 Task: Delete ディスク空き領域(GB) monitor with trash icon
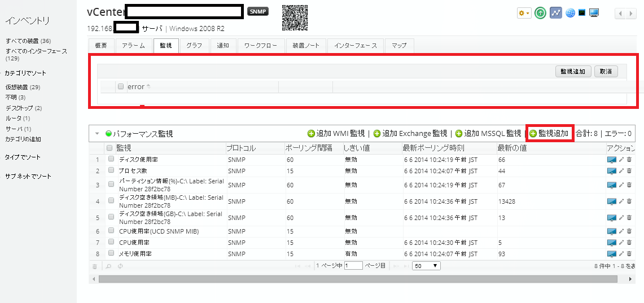(629, 218)
